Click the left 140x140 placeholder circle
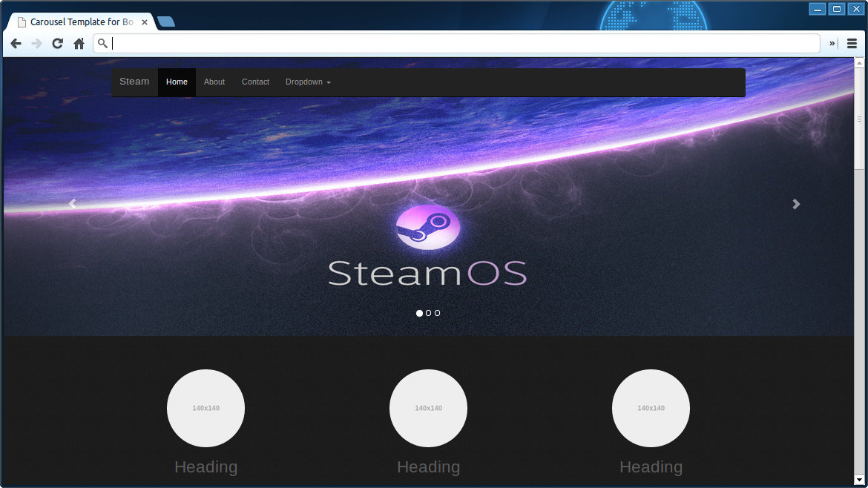The width and height of the screenshot is (868, 488). point(206,409)
